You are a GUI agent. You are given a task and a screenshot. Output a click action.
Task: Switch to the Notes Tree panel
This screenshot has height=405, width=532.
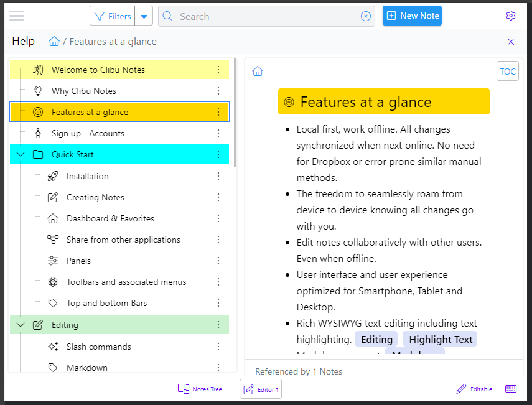click(200, 389)
